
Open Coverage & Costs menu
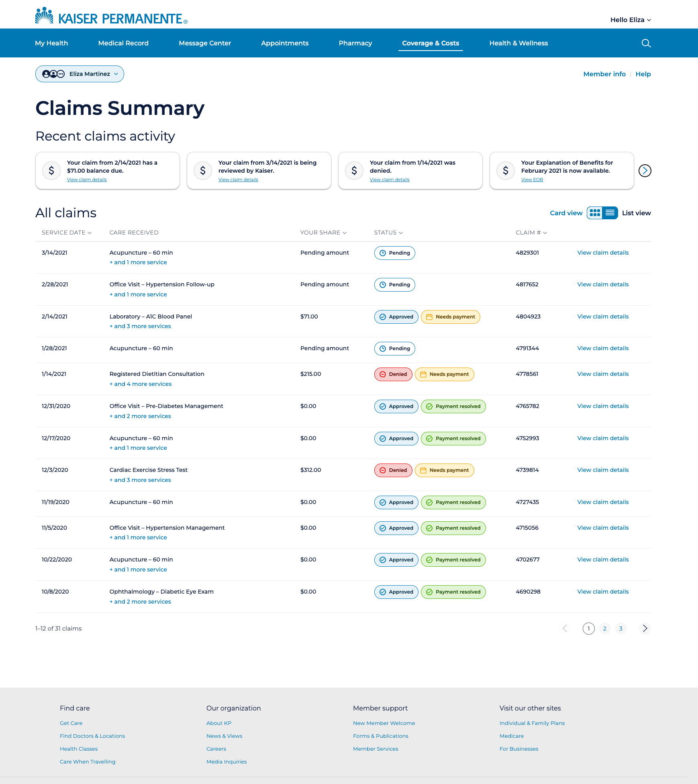(431, 43)
